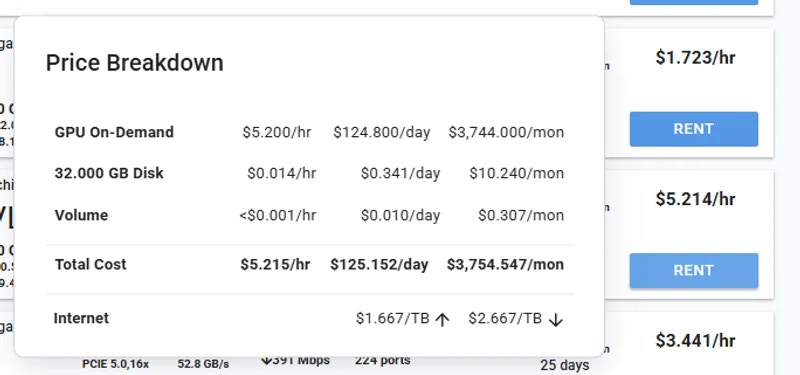Click the $2.667/TB download price
This screenshot has width=800, height=375.
coord(505,318)
